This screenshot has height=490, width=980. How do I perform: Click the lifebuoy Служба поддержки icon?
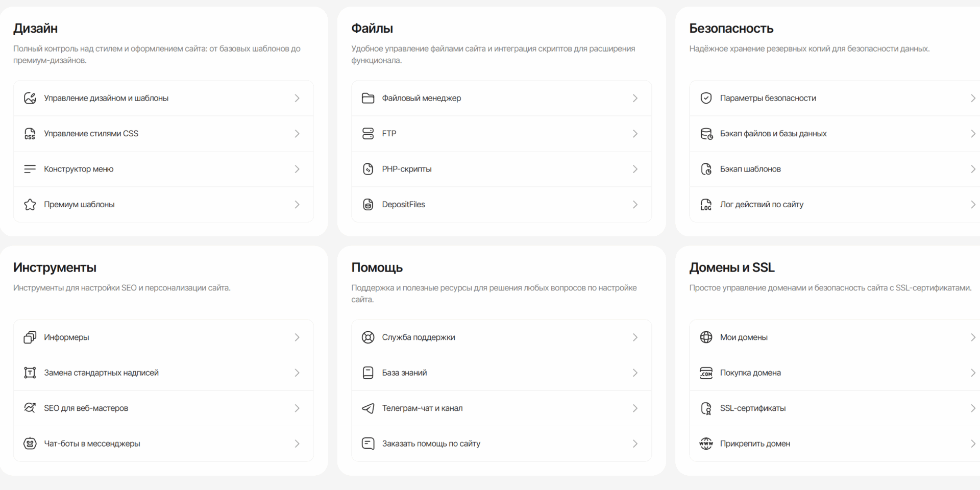click(x=368, y=337)
